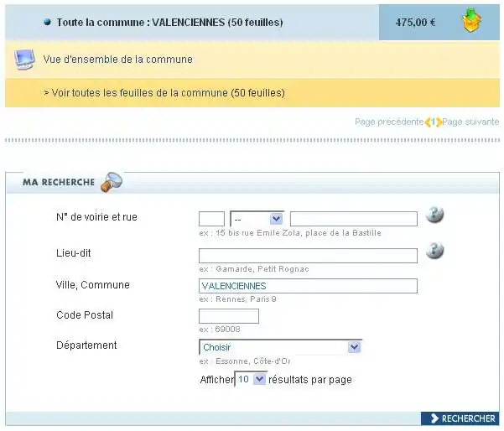The image size is (504, 431).
Task: Open the Département Choisir dropdown
Action: tap(280, 347)
